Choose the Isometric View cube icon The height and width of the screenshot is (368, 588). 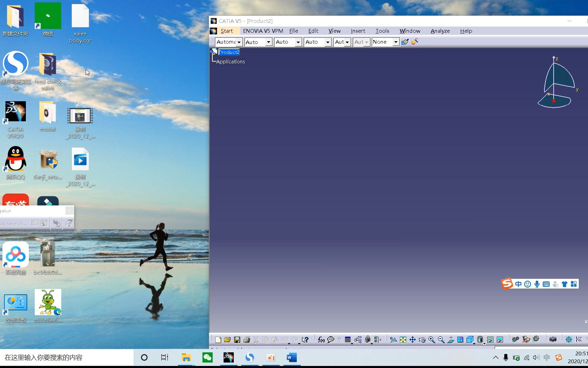coord(470,340)
